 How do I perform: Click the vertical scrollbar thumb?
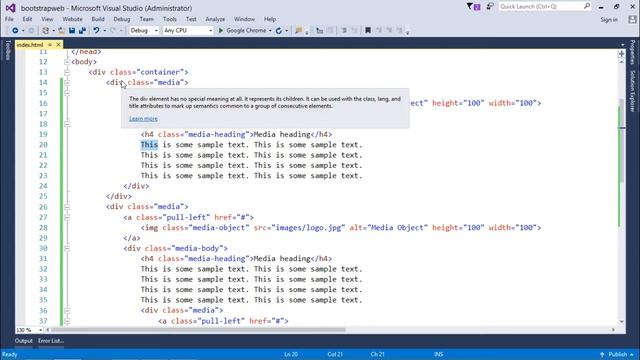(x=622, y=141)
